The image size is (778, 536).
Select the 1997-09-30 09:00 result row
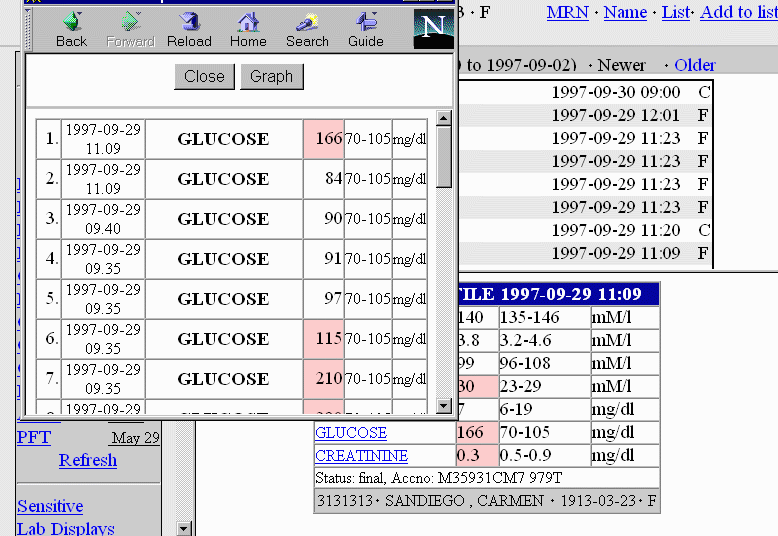(615, 92)
